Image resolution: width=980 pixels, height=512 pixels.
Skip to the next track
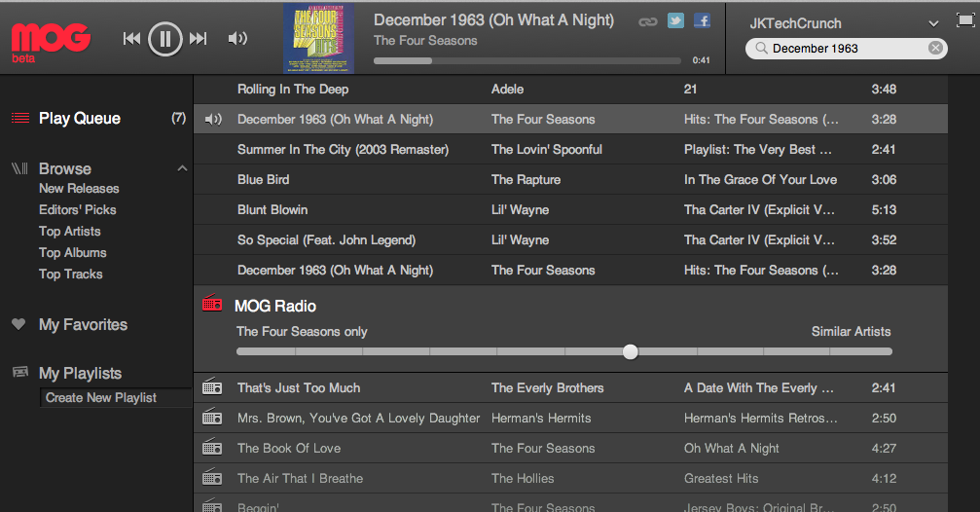pos(199,39)
